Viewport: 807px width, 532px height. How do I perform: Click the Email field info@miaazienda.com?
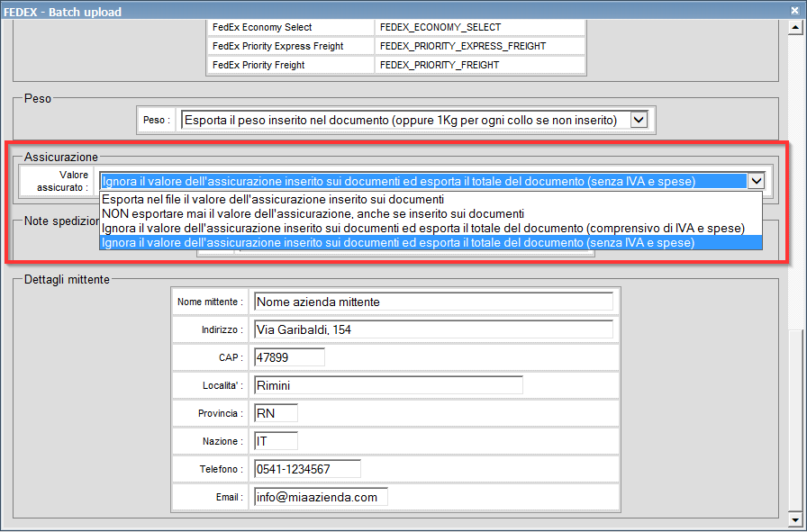[321, 497]
